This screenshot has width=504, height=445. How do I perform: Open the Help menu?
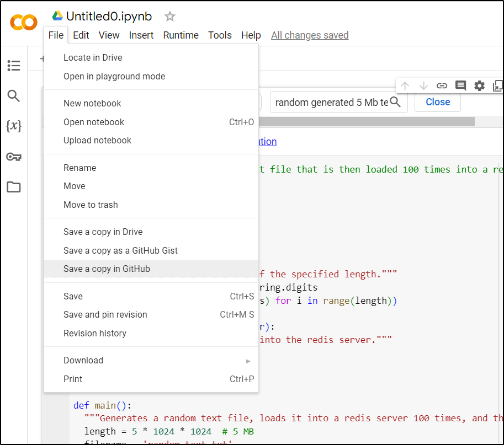point(251,35)
